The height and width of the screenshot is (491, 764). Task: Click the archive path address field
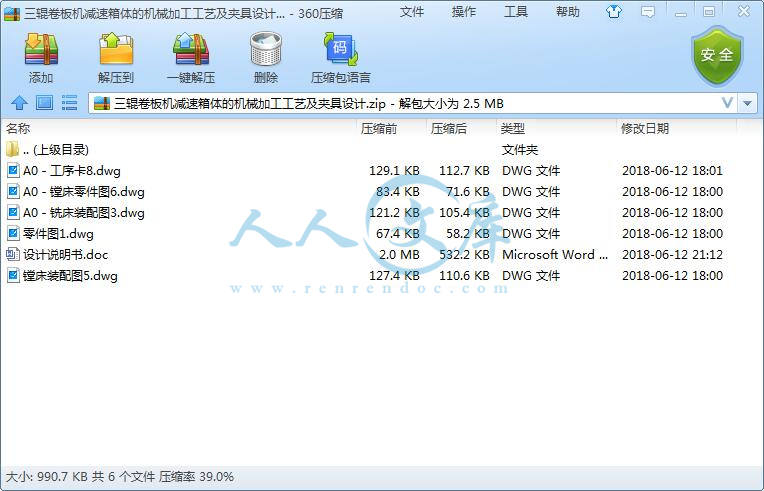pos(414,103)
